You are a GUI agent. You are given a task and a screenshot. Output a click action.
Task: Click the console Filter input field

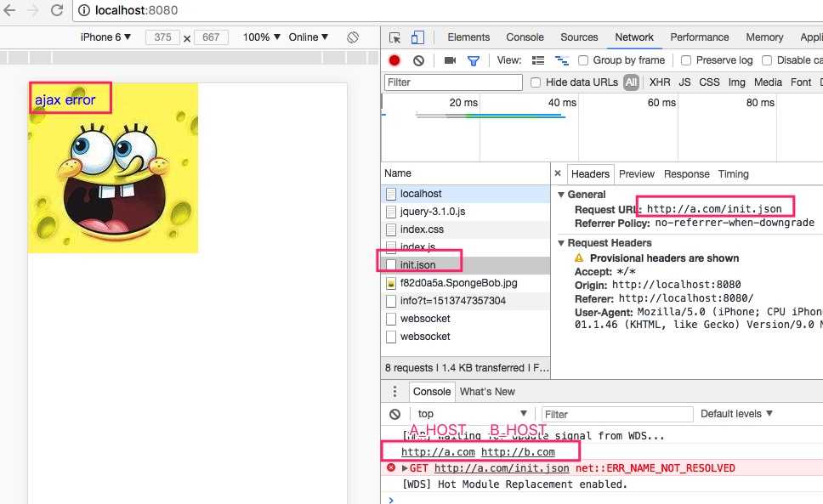point(616,414)
